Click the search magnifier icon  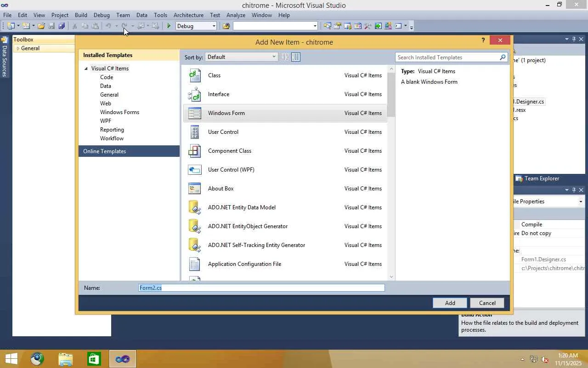pos(503,57)
